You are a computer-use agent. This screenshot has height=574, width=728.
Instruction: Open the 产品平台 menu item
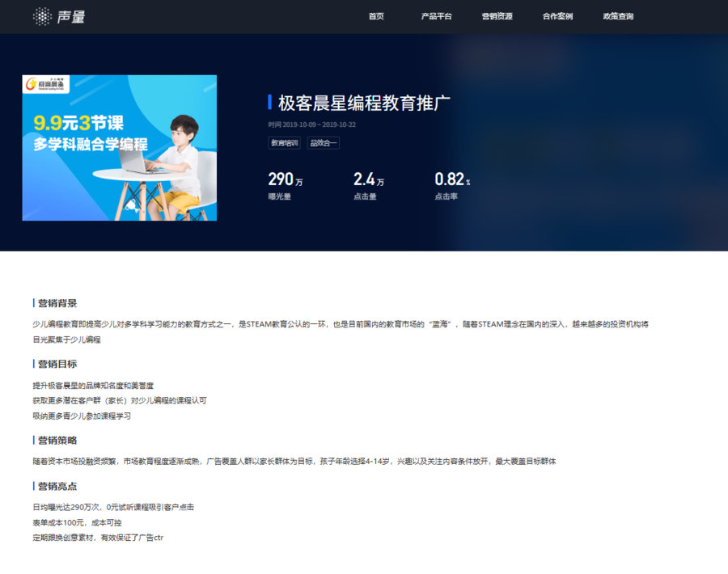pyautogui.click(x=437, y=16)
